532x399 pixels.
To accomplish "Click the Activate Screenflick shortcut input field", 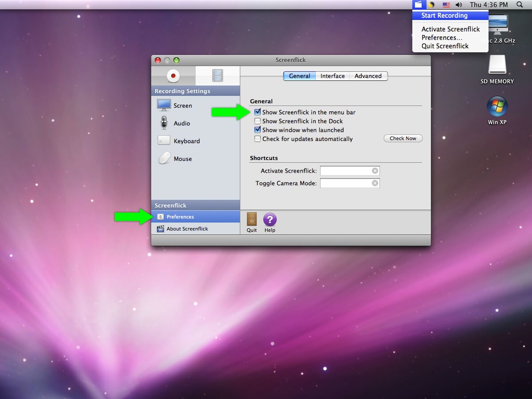I will 350,171.
